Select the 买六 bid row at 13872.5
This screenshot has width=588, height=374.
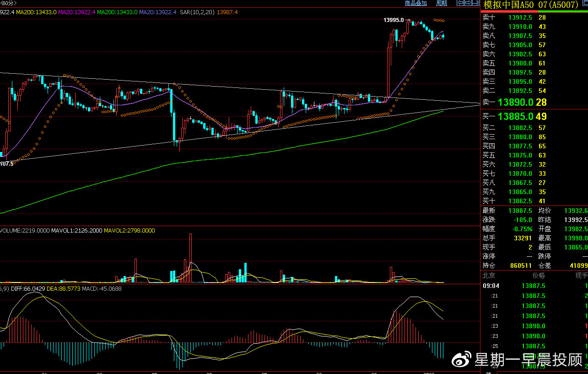tap(534, 164)
